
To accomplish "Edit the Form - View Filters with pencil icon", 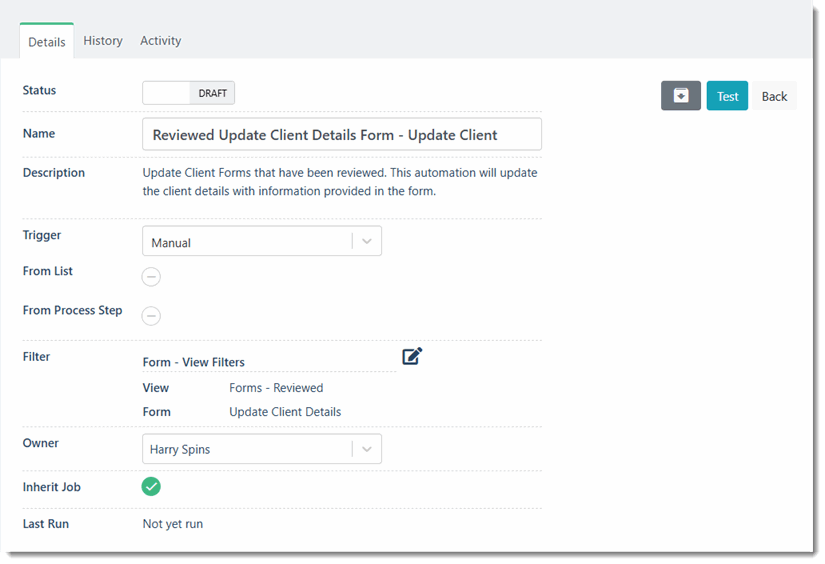I will [x=412, y=356].
